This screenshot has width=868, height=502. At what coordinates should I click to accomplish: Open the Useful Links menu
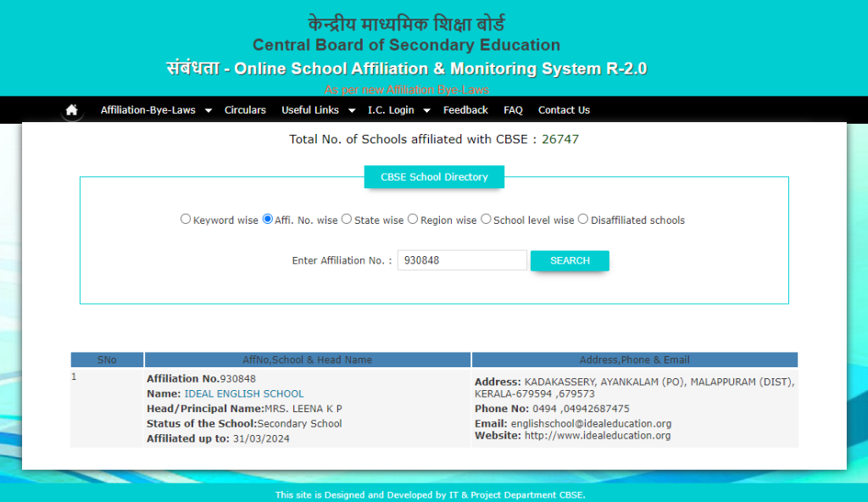coord(310,110)
